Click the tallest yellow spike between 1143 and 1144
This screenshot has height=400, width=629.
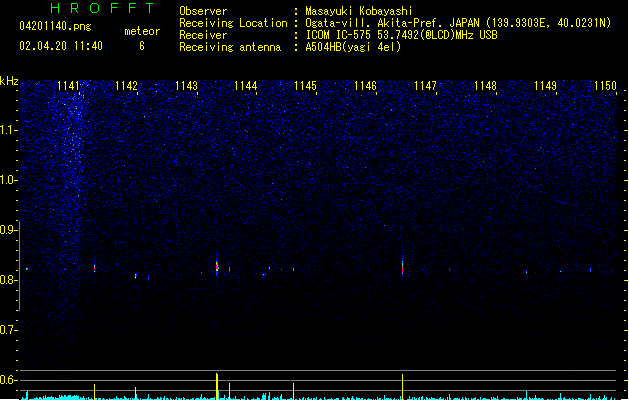click(217, 386)
